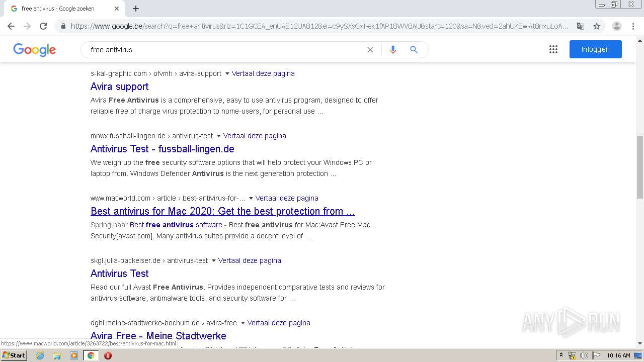Click the show desktop tray icon
This screenshot has height=362, width=644.
click(x=638, y=355)
